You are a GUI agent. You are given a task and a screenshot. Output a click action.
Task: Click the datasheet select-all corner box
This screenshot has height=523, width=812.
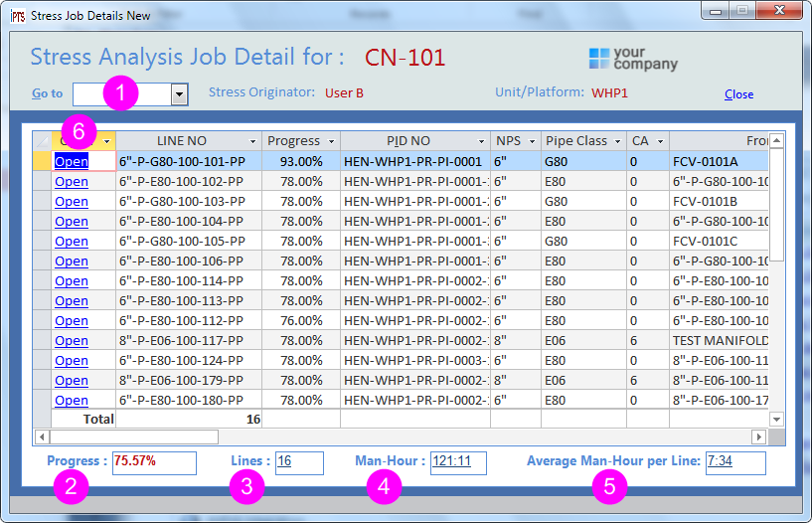pyautogui.click(x=42, y=141)
